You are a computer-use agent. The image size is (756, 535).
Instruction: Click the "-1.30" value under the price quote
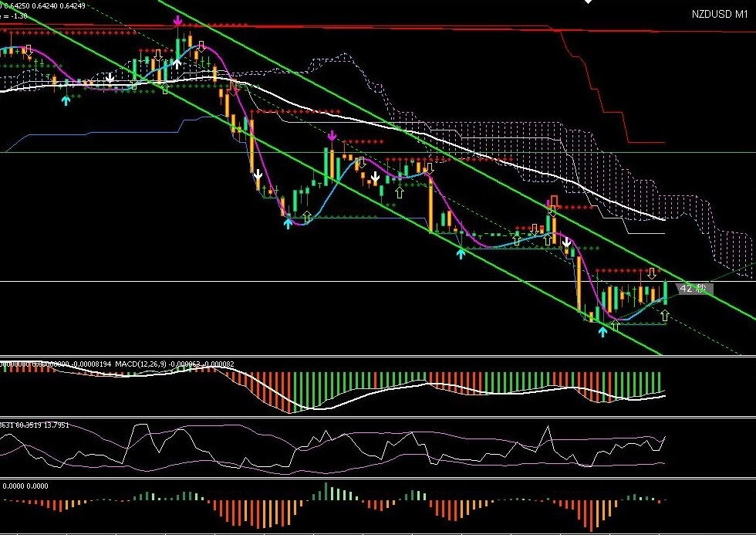[x=19, y=16]
